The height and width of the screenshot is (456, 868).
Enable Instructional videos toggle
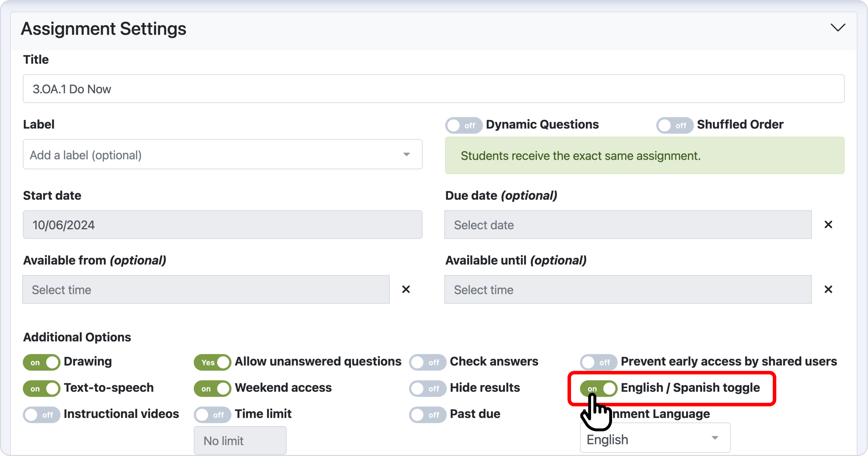pyautogui.click(x=42, y=414)
